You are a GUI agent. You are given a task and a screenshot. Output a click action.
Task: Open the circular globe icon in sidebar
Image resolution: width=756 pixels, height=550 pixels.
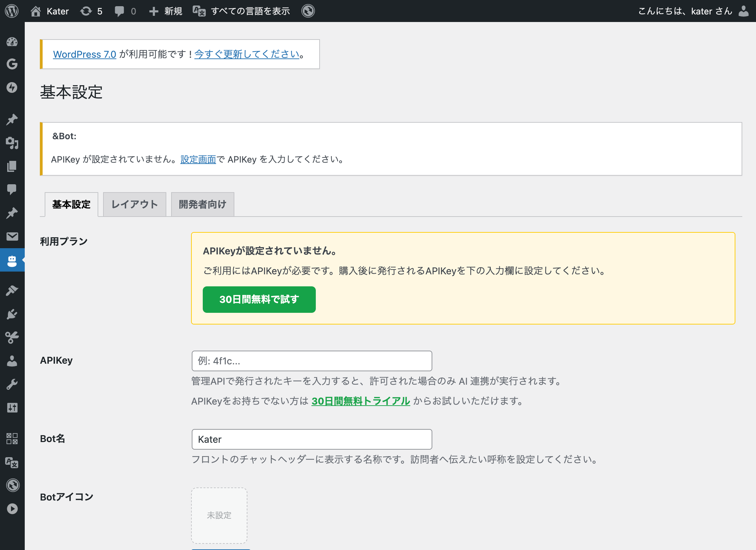pyautogui.click(x=13, y=485)
